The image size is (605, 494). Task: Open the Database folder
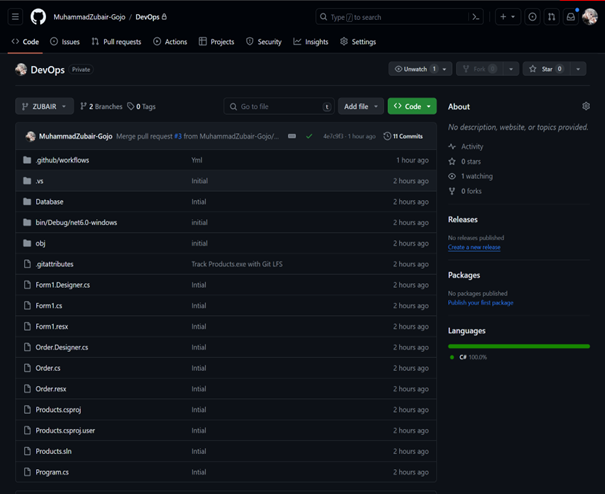(49, 202)
